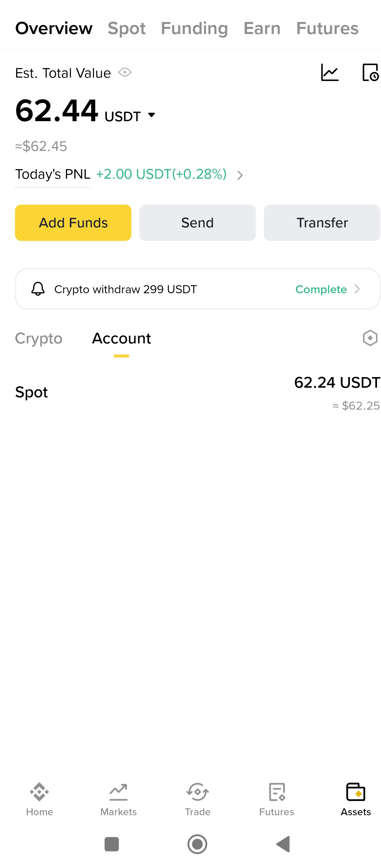Open the withdraw Complete status chevron

(357, 289)
